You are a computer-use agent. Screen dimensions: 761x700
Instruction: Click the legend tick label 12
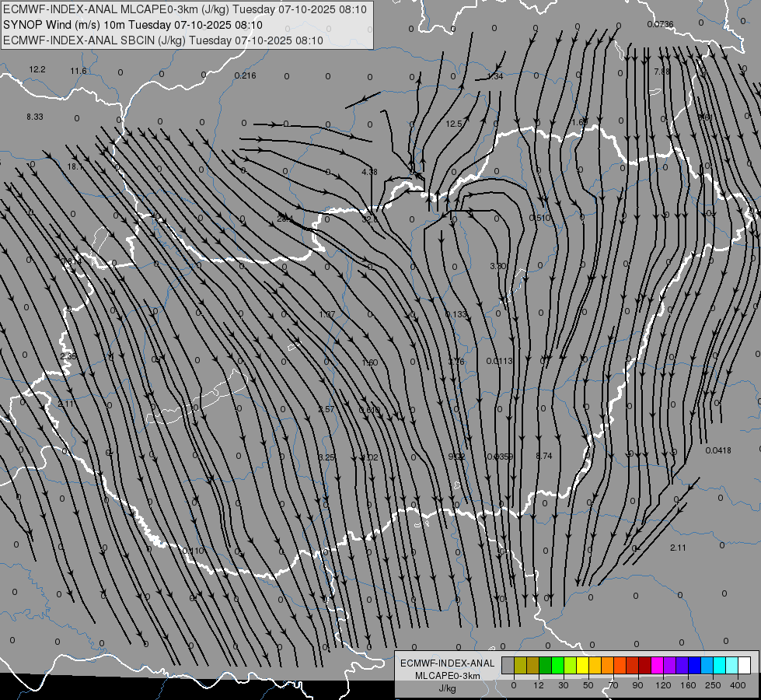point(539,685)
